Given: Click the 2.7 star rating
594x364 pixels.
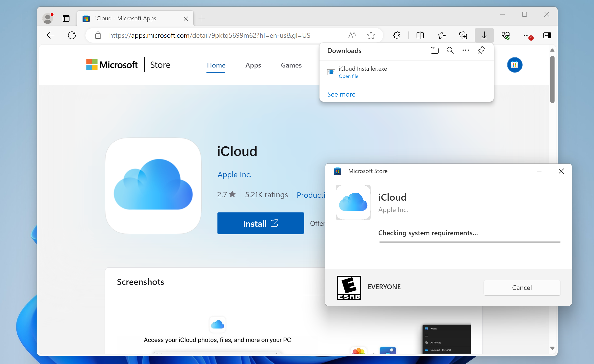Looking at the screenshot, I should tap(226, 195).
